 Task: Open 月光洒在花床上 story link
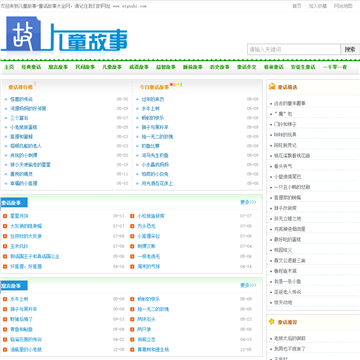(157, 183)
